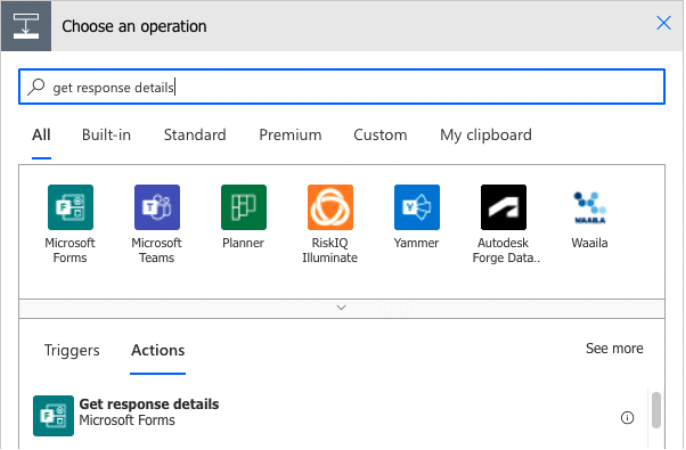The width and height of the screenshot is (686, 450).
Task: Choose the Autodesk Forge Data connector icon
Action: (503, 207)
